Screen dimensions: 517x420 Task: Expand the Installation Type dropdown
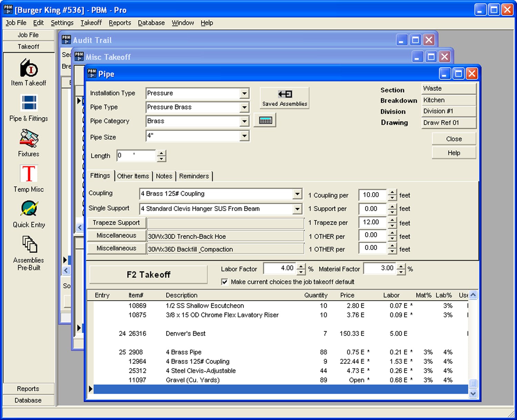click(x=244, y=93)
